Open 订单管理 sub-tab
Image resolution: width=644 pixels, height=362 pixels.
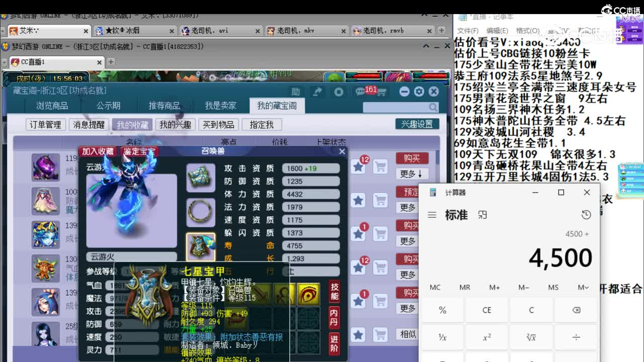tap(45, 125)
